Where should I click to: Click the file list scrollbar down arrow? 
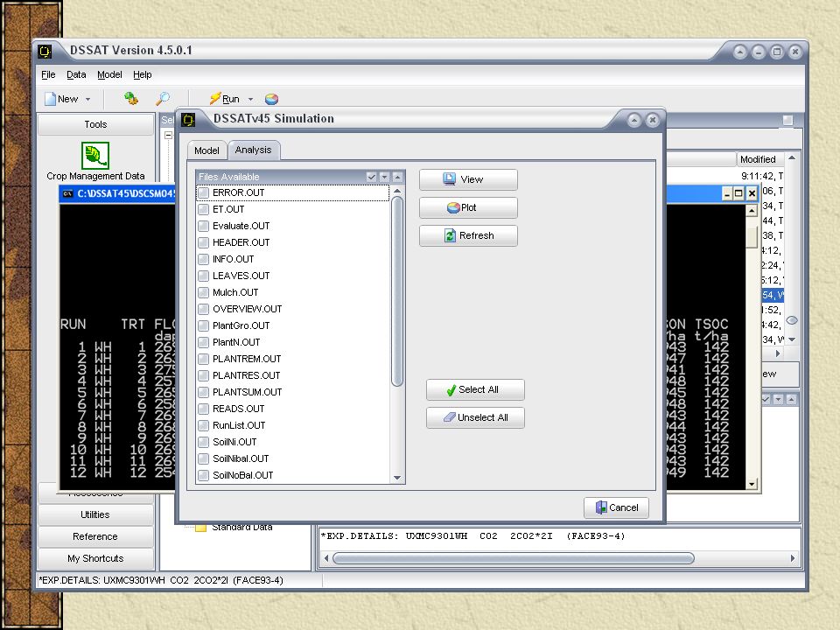(x=397, y=478)
